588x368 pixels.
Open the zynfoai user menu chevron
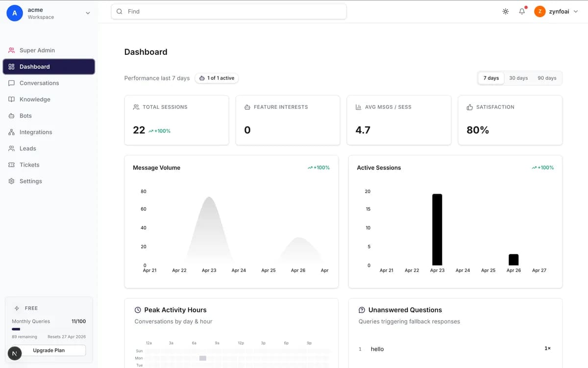tap(576, 11)
